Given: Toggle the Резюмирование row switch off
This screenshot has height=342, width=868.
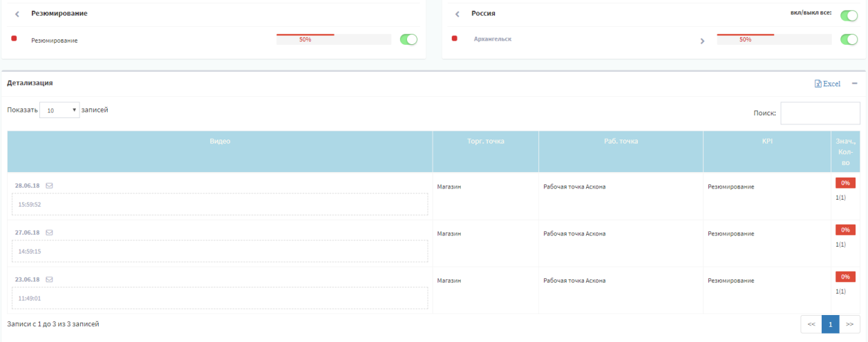Looking at the screenshot, I should [409, 39].
